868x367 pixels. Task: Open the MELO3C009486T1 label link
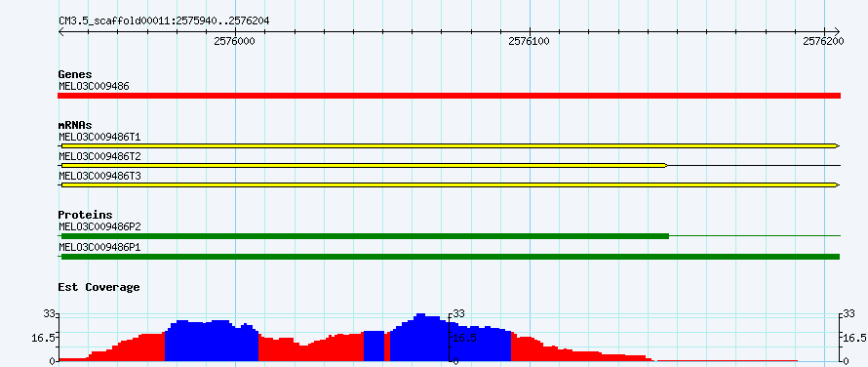[99, 137]
